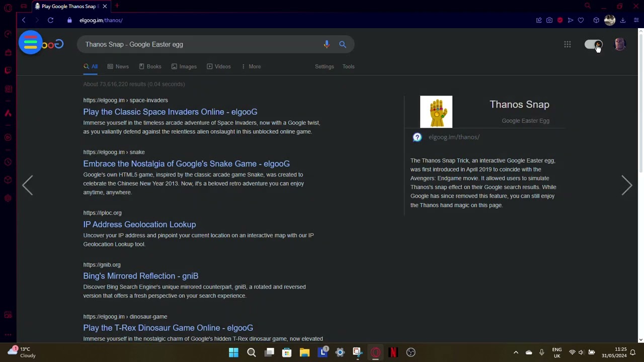
Task: Open the downloads icon in toolbar
Action: [623, 20]
